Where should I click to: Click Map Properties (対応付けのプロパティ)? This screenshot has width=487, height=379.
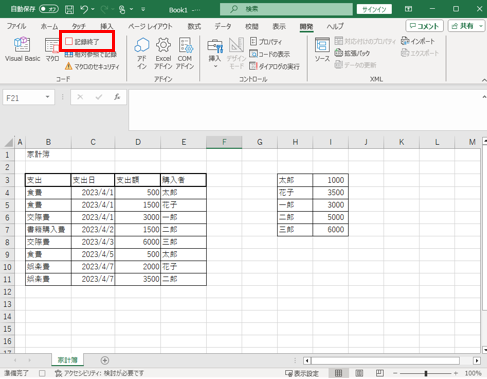click(x=365, y=41)
